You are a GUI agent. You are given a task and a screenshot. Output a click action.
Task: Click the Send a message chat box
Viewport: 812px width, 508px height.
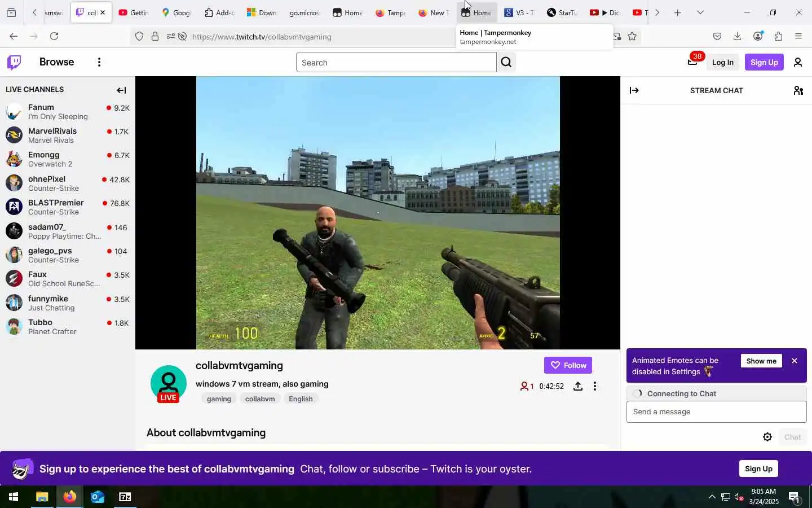click(716, 411)
